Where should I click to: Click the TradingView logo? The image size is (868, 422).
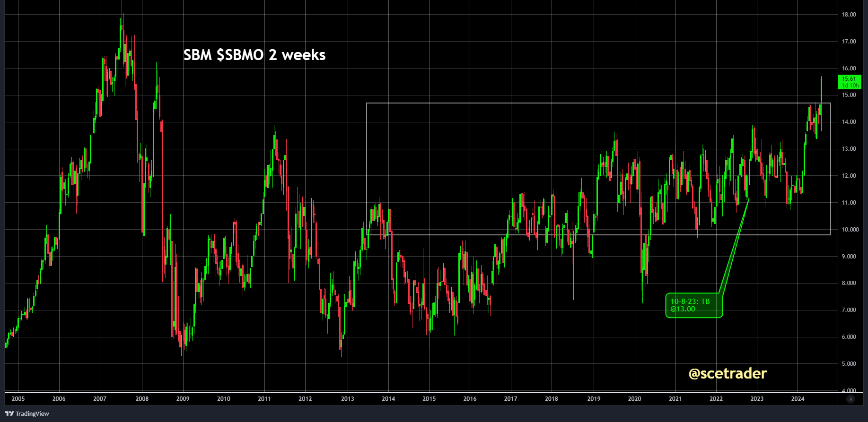27,414
